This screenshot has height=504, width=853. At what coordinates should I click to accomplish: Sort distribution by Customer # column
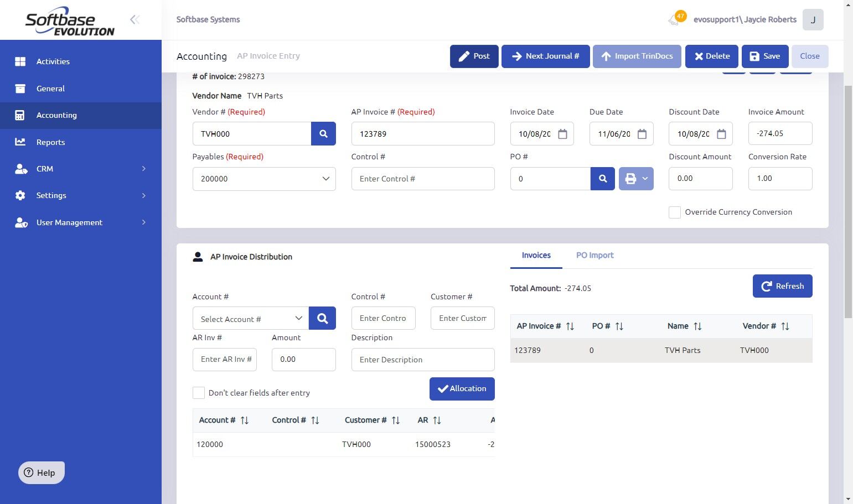[396, 420]
